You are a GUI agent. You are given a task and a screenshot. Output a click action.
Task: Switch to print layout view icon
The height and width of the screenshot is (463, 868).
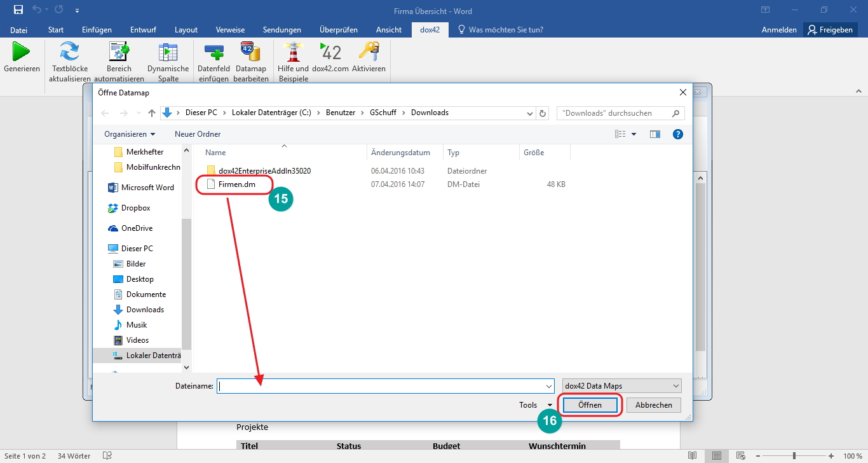717,456
